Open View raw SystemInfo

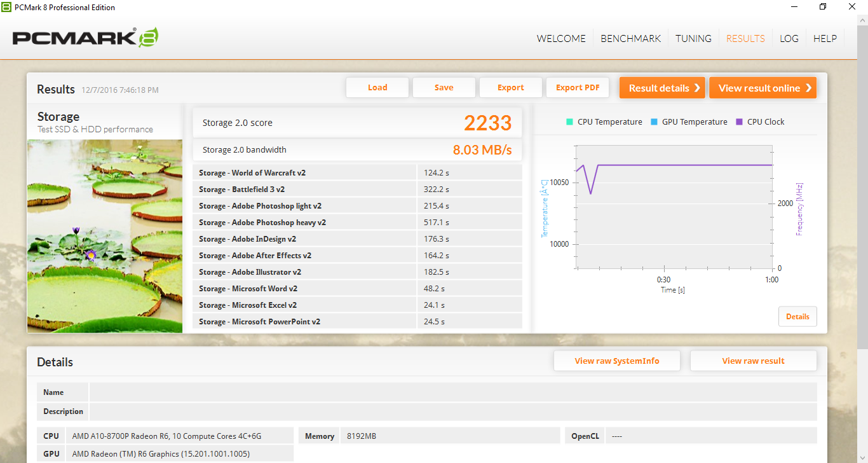pos(617,361)
